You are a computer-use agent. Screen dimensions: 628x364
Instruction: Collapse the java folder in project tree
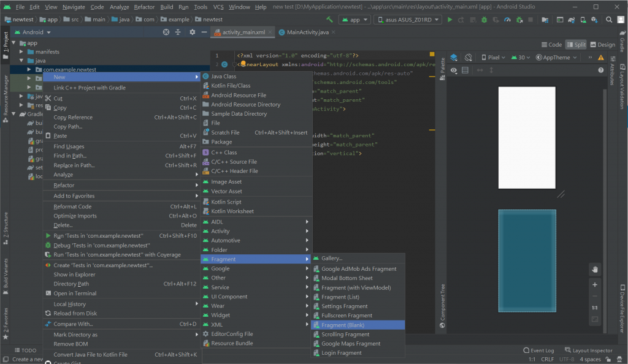tap(21, 61)
